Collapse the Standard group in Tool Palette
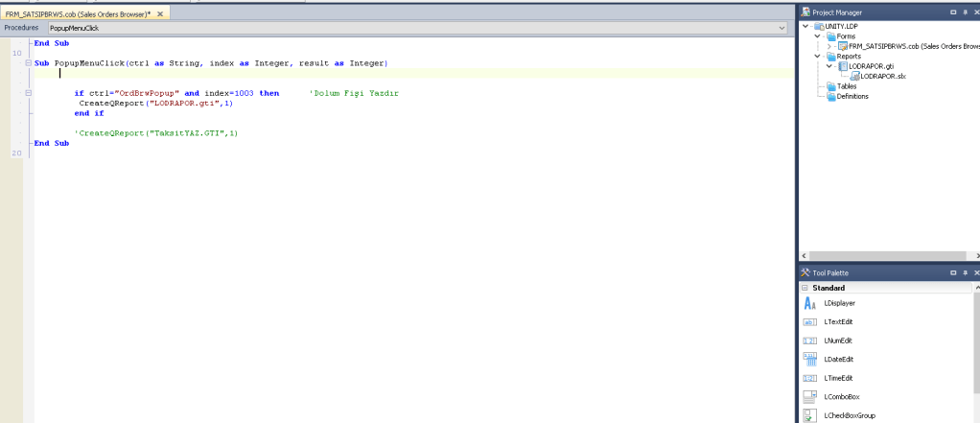The height and width of the screenshot is (423, 980). click(805, 288)
